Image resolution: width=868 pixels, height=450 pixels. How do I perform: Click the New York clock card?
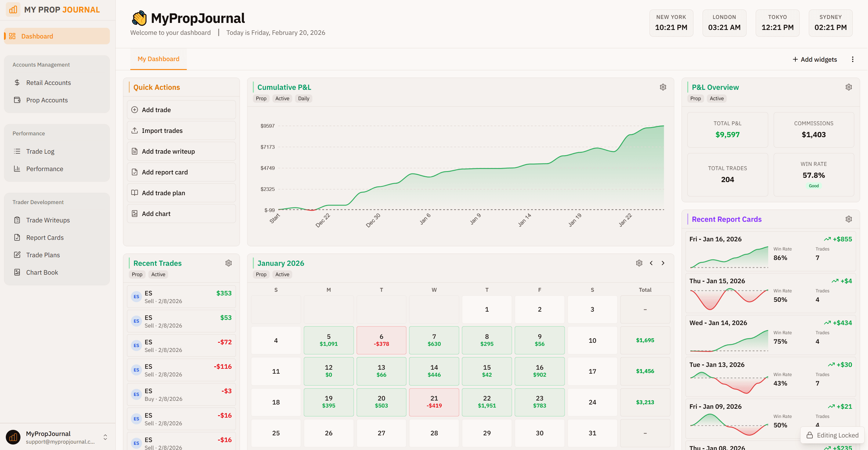tap(671, 23)
